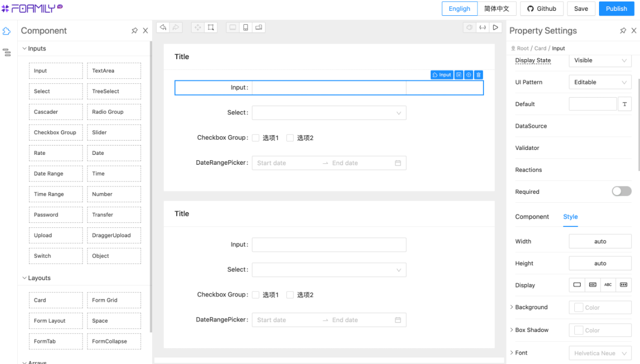Select the move cursor tool

[198, 27]
